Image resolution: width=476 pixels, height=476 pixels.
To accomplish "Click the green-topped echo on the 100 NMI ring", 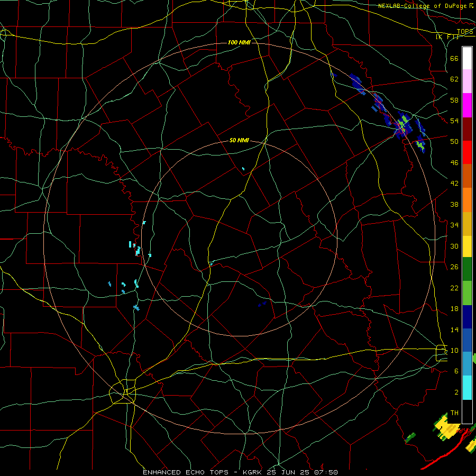I will (x=403, y=124).
